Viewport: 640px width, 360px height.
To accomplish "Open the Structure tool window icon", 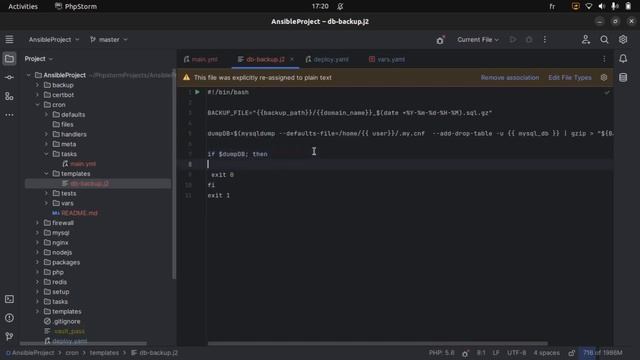I will tap(9, 96).
